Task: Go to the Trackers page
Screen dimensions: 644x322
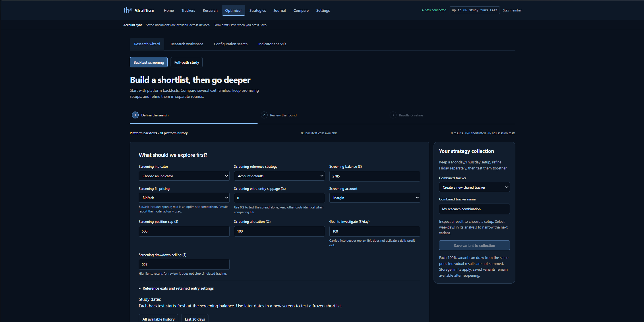Action: pyautogui.click(x=188, y=10)
